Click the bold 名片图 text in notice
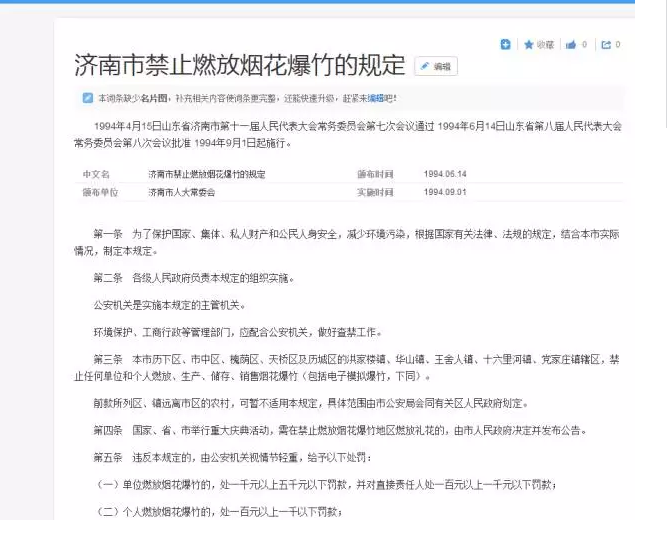This screenshot has width=667, height=540. [152, 98]
